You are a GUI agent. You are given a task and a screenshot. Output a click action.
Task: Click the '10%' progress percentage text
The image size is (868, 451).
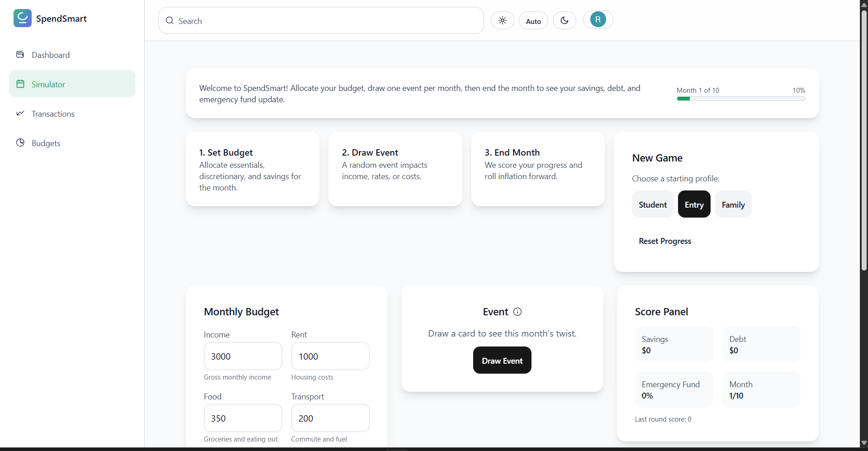coord(799,90)
